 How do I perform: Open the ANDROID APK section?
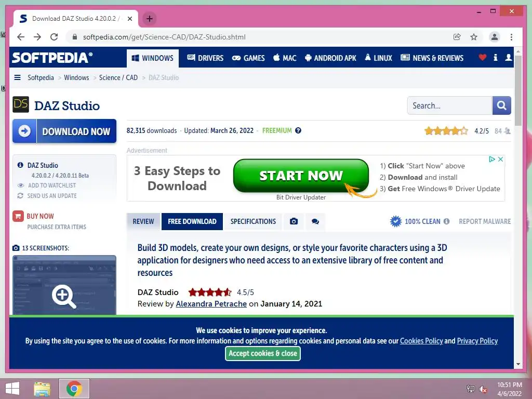330,58
